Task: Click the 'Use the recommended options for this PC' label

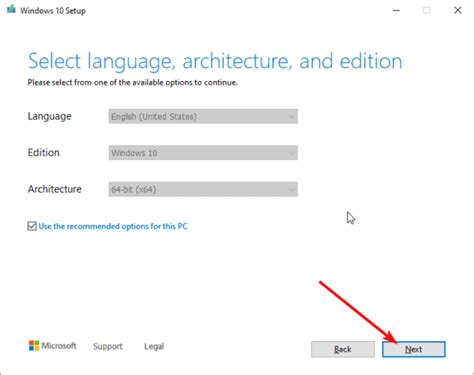Action: pos(113,226)
